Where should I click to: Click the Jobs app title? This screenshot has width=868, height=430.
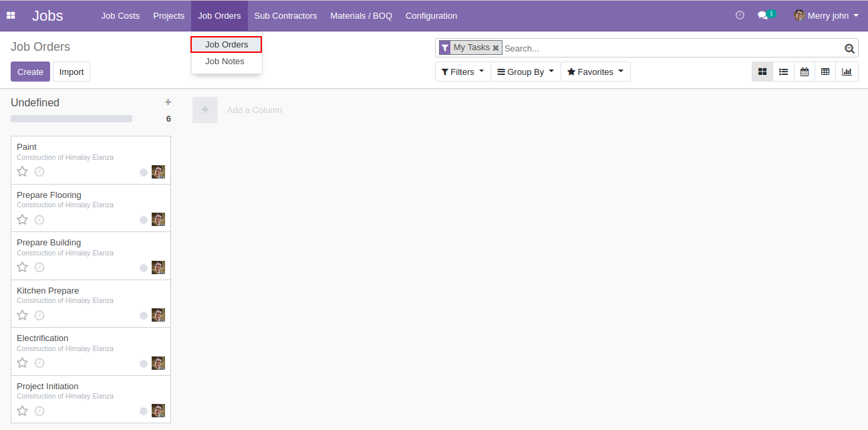click(47, 15)
